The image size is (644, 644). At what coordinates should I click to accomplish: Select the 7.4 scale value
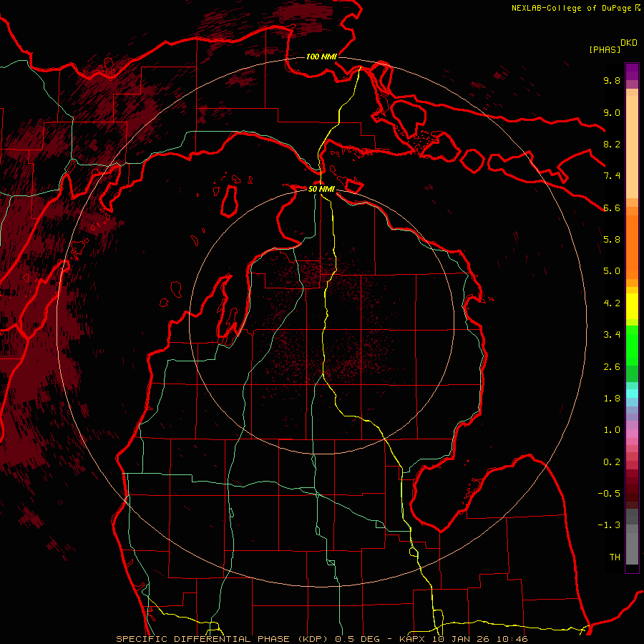pos(612,176)
